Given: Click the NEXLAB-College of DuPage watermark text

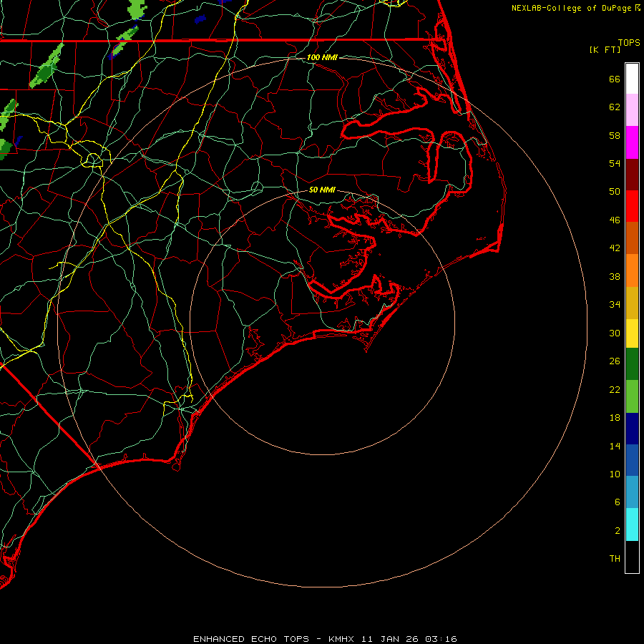Looking at the screenshot, I should (571, 8).
